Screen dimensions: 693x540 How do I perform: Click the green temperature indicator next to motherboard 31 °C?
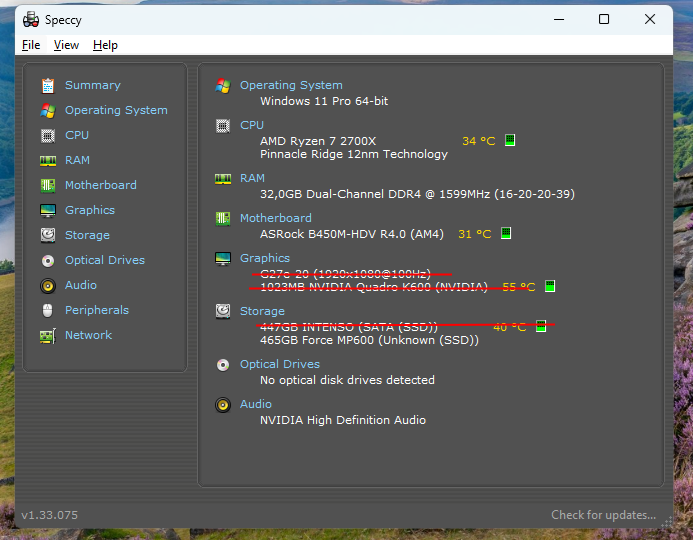[506, 233]
